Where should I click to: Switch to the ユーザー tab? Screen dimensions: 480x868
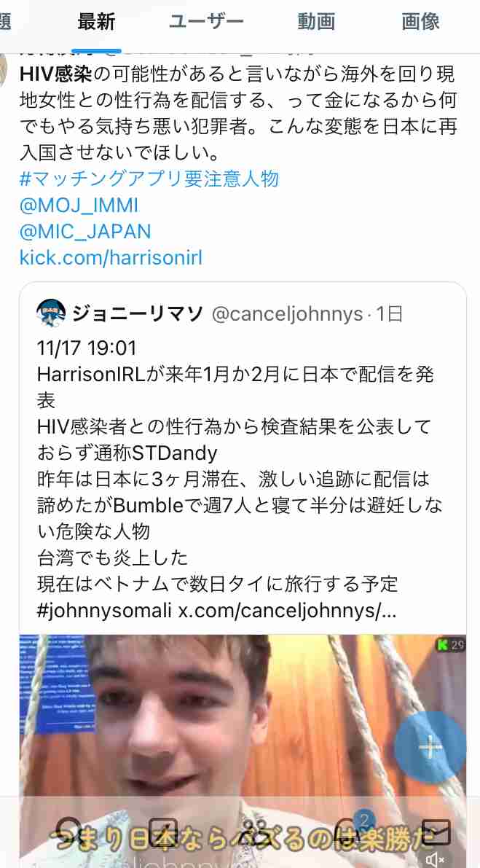[205, 22]
